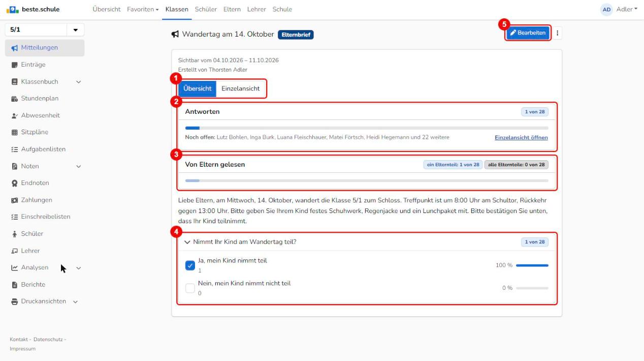Click the Klassenbuch book icon
The height and width of the screenshot is (361, 644).
click(14, 81)
